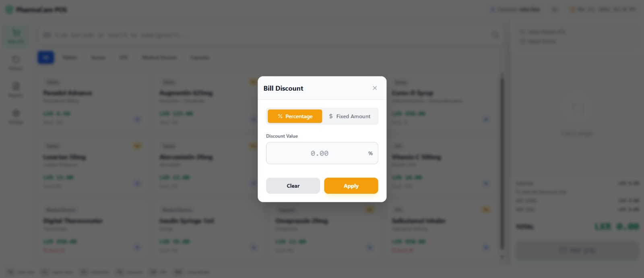Apply the bill discount

click(x=351, y=186)
